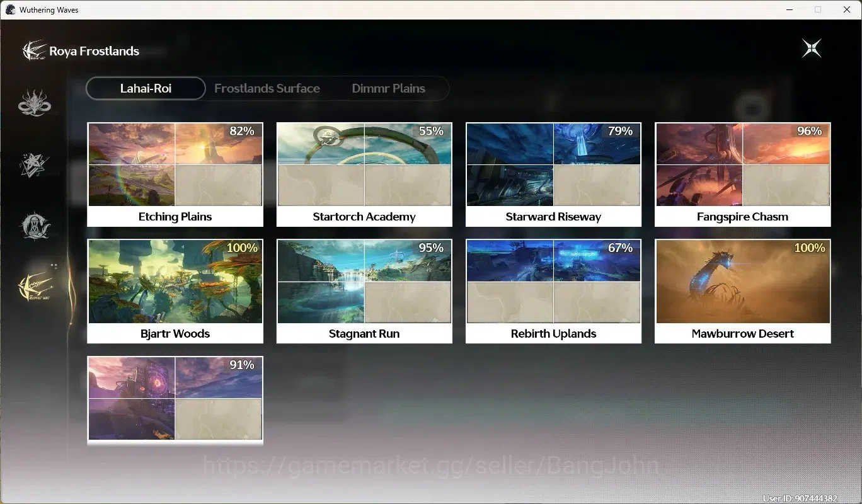
Task: Open the Fangspire Chasm area card
Action: pos(743,175)
